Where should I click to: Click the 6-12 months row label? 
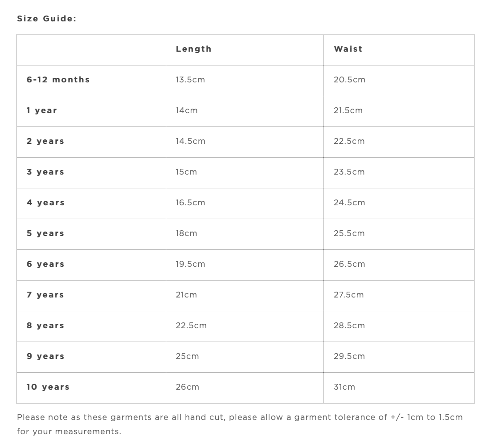[x=58, y=80]
